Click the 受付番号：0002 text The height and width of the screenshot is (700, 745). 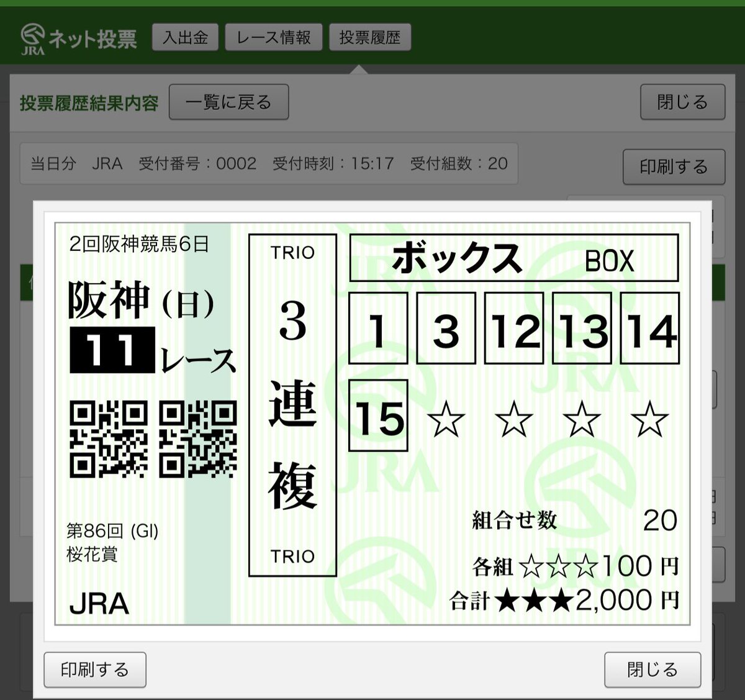(x=197, y=164)
